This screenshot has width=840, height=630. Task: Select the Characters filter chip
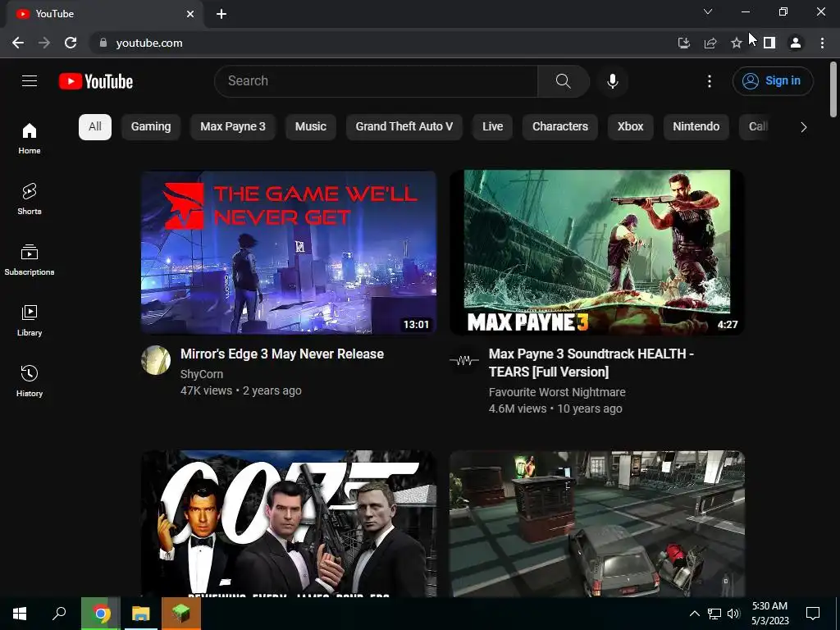(x=559, y=127)
